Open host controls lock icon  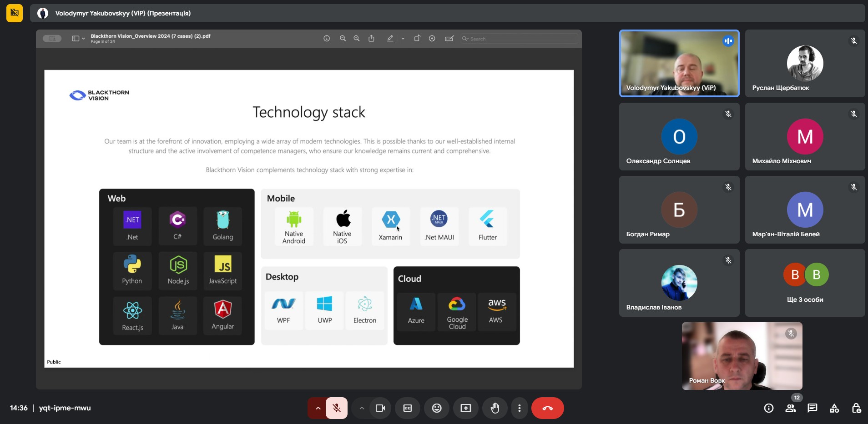tap(856, 408)
